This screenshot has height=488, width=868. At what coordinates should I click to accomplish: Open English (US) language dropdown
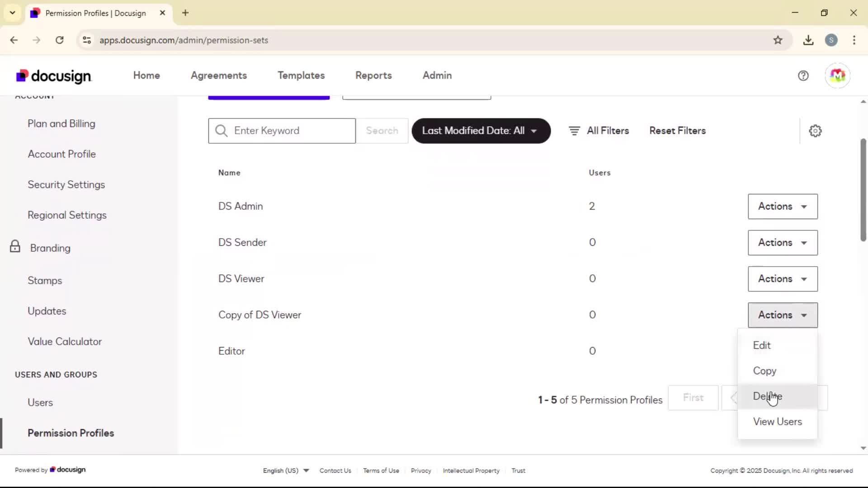click(286, 470)
